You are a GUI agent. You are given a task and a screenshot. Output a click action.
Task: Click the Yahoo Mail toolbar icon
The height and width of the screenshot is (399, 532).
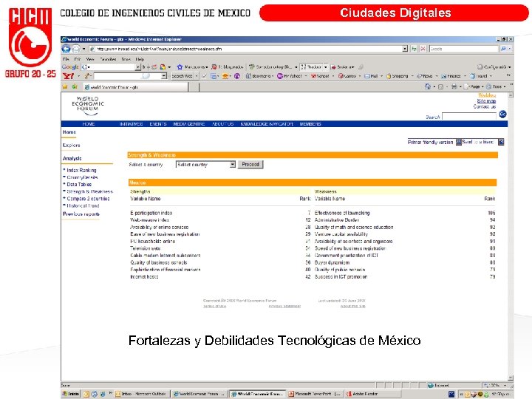pyautogui.click(x=366, y=76)
